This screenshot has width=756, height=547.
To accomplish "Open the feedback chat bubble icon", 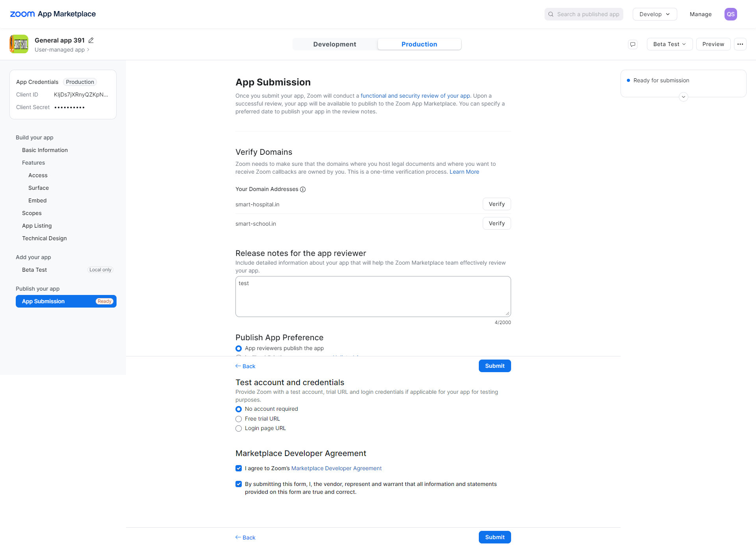I will point(633,44).
